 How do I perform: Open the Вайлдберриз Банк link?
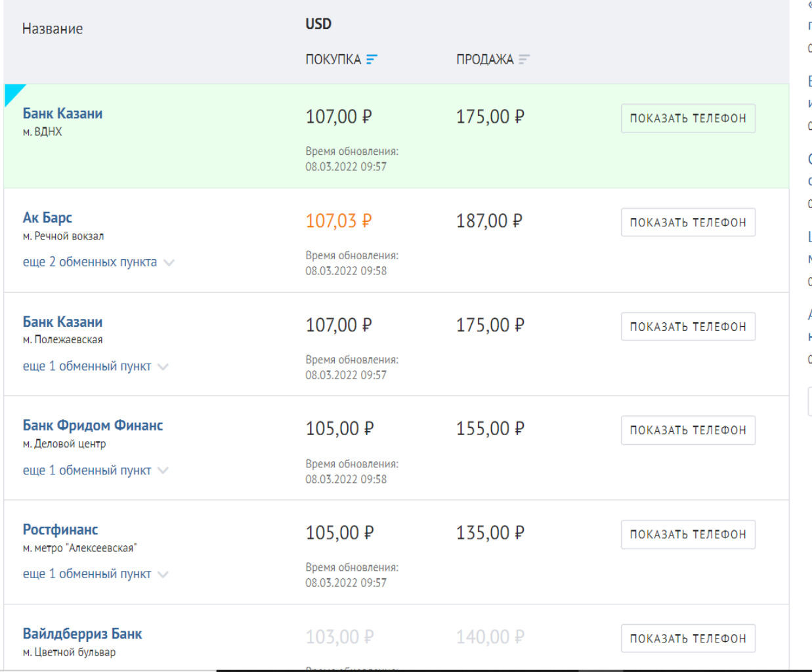click(x=82, y=634)
